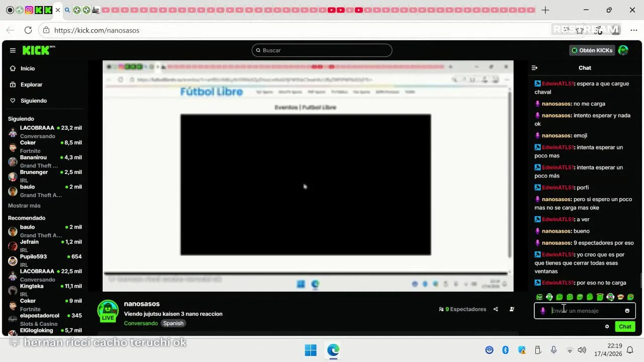Open the hamburger sidebar menu
644x362 pixels.
coord(13,50)
